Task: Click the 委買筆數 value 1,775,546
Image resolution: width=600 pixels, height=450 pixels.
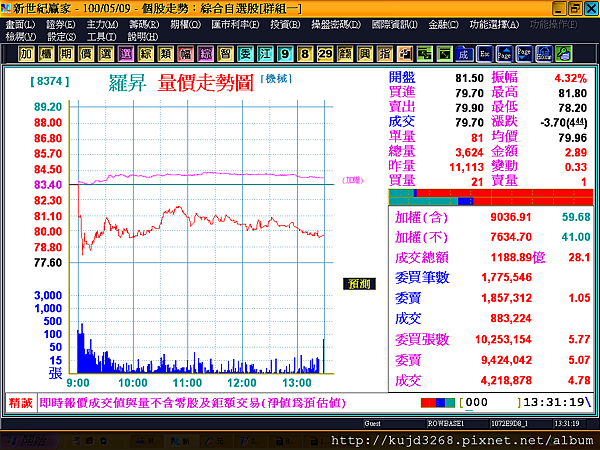Action: tap(507, 277)
